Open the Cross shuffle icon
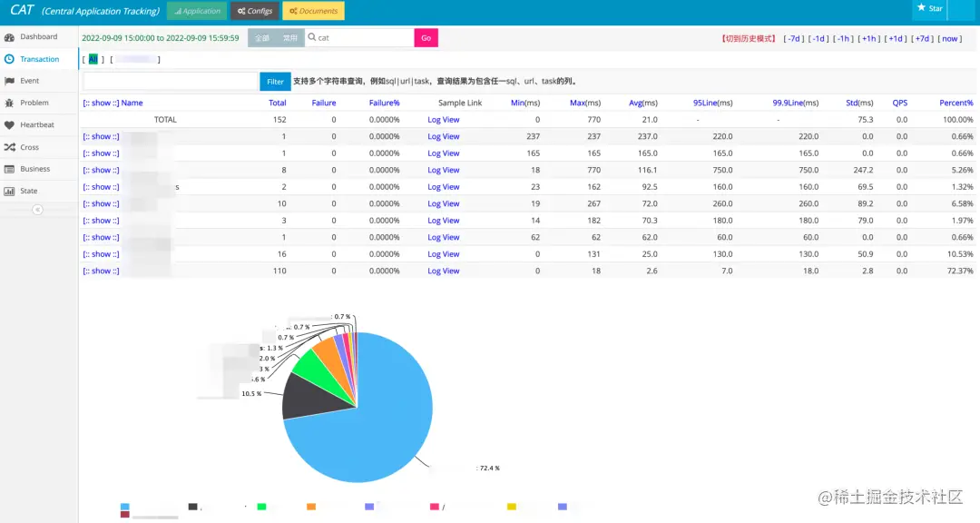This screenshot has width=980, height=523. (9, 147)
